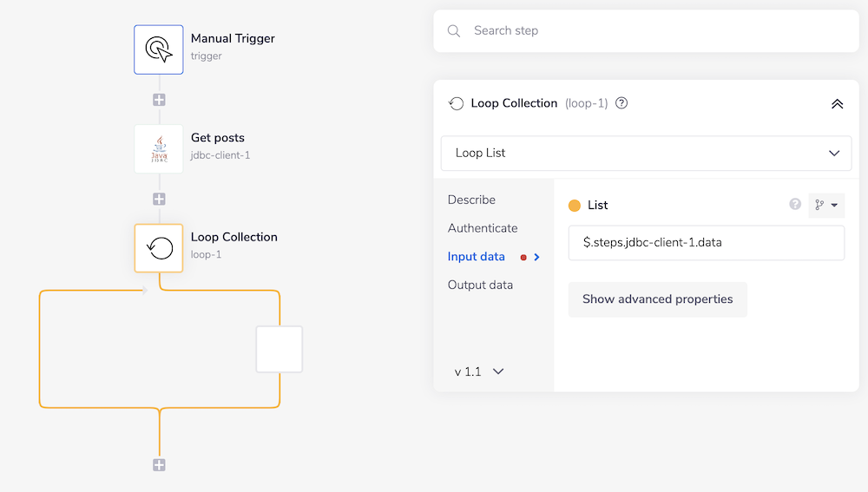Select the Get posts JDBC step icon
This screenshot has height=492, width=868.
tap(159, 148)
